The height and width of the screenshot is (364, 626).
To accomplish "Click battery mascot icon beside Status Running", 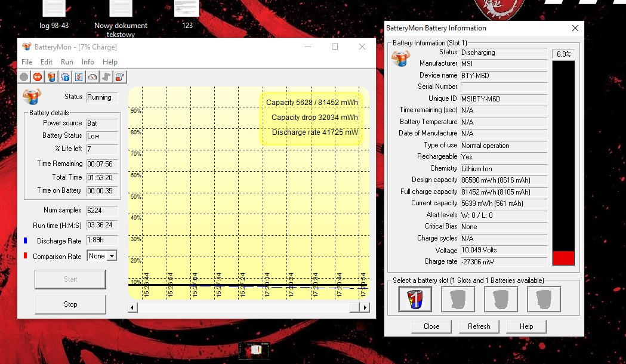I will [32, 97].
